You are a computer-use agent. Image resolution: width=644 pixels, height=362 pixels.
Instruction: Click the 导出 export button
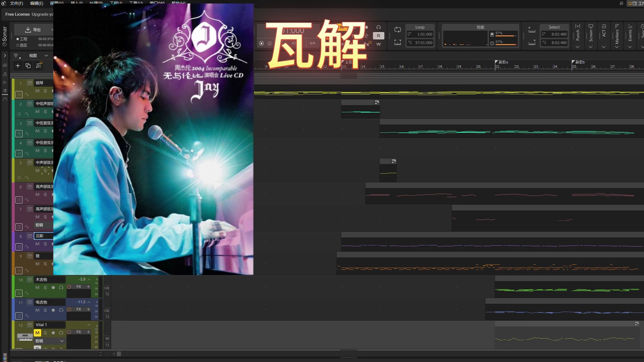pos(33,30)
